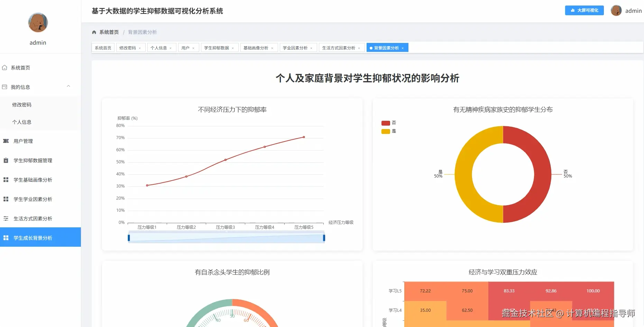Open 学生抑郁数据管理 in the sidebar
The width and height of the screenshot is (644, 327).
[x=40, y=160]
